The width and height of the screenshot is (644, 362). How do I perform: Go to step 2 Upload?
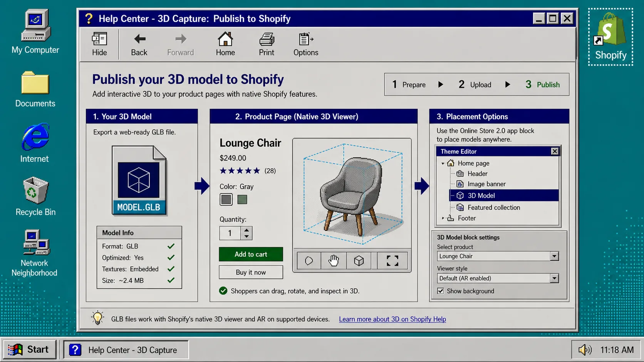click(475, 84)
